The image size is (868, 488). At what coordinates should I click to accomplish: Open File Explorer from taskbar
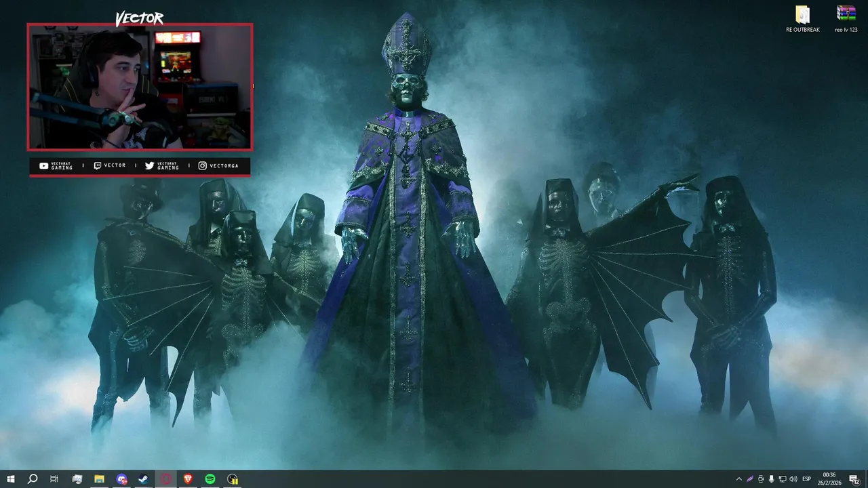coord(99,479)
